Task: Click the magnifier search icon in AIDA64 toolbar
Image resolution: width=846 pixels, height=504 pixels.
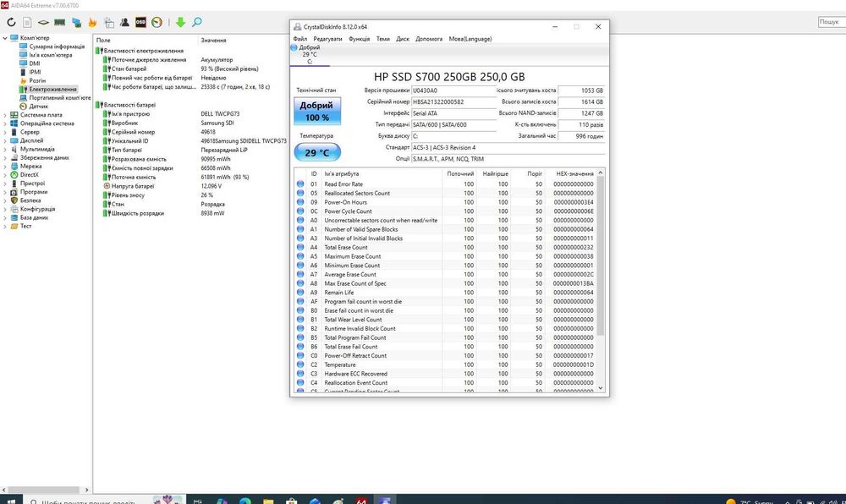Action: tap(197, 22)
